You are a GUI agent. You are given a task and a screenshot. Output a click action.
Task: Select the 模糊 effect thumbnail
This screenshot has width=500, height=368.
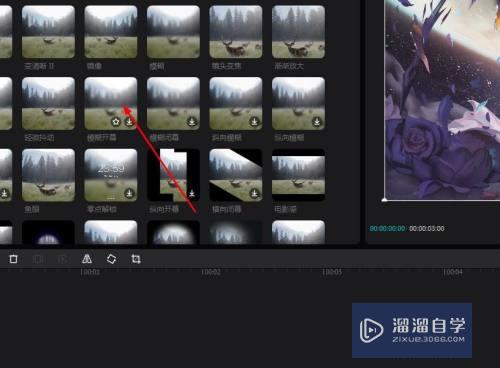click(173, 32)
